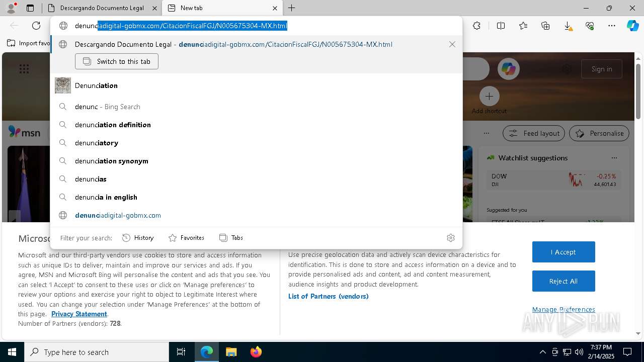
Task: Close the New tab tab
Action: [275, 8]
